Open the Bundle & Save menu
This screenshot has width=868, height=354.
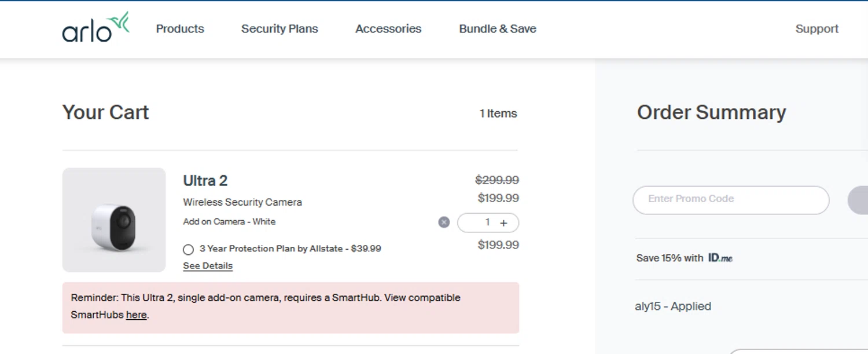pos(498,29)
